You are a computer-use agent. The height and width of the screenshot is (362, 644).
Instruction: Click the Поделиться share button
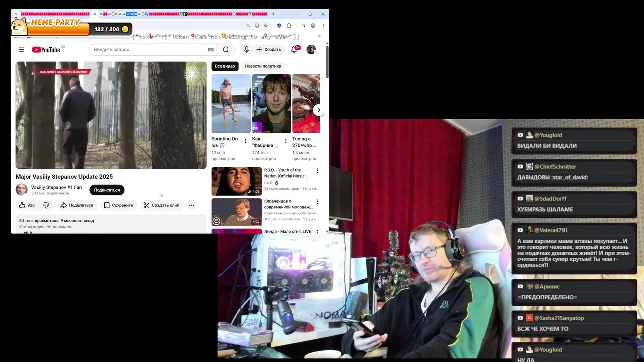pos(76,205)
